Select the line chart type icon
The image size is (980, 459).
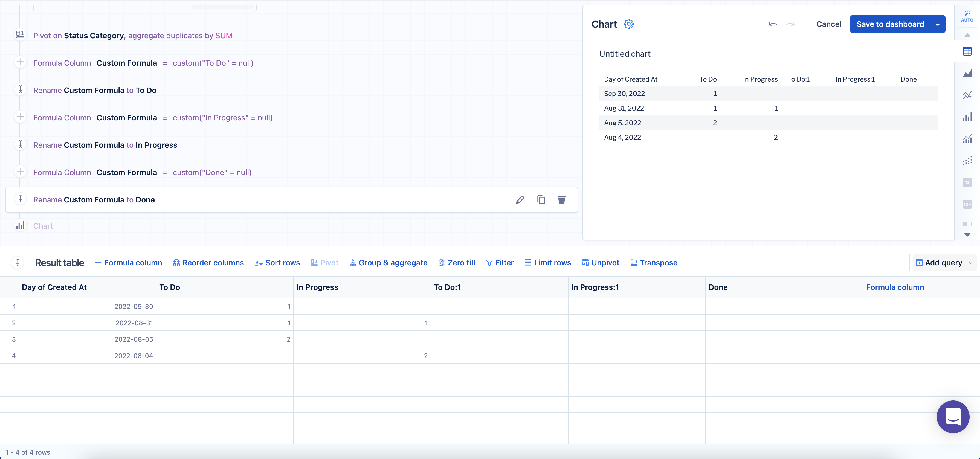[967, 95]
